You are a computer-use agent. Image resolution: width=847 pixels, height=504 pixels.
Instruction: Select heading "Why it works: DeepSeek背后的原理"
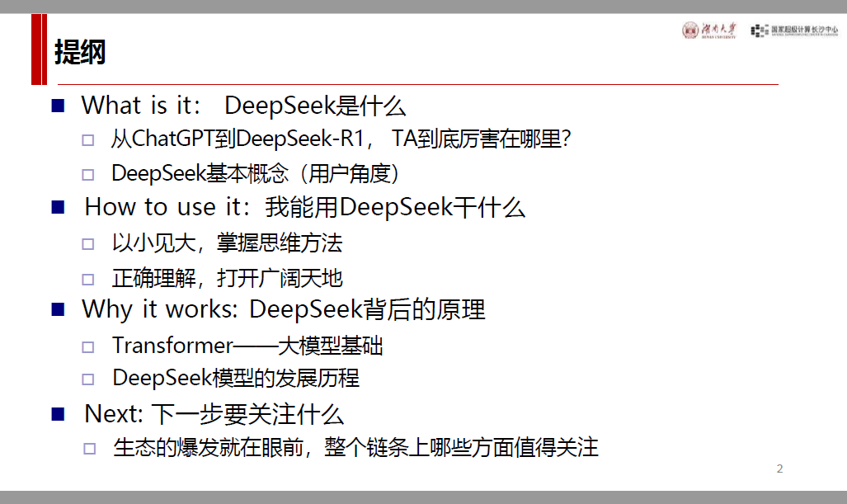point(284,309)
